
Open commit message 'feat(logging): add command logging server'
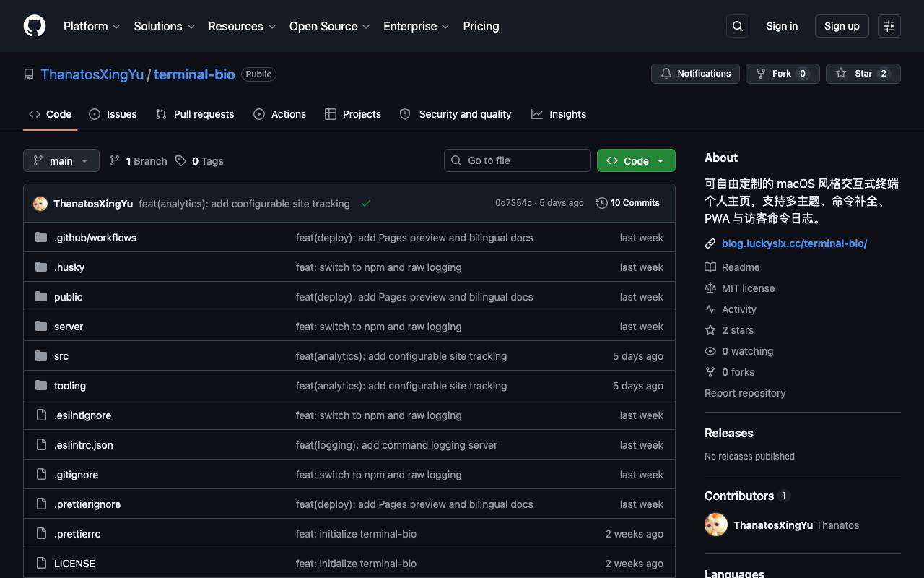(x=396, y=445)
